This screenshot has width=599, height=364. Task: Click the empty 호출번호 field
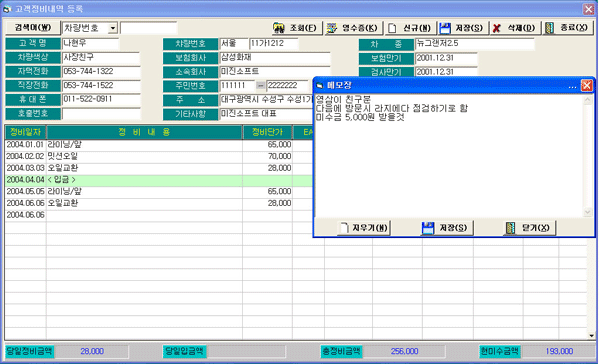coord(101,113)
